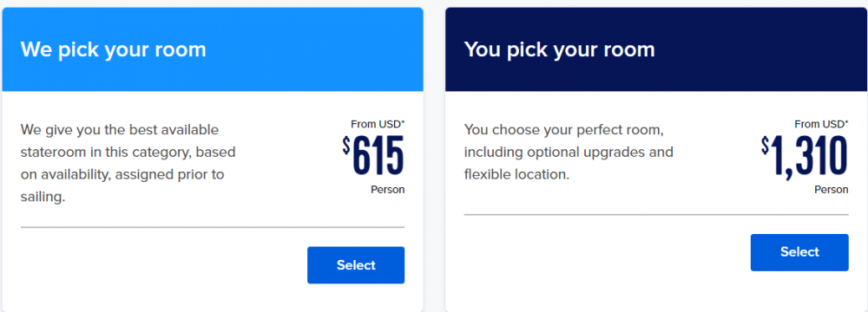Click the best available stateroom description text
Screen dimensions: 868x312
128,163
